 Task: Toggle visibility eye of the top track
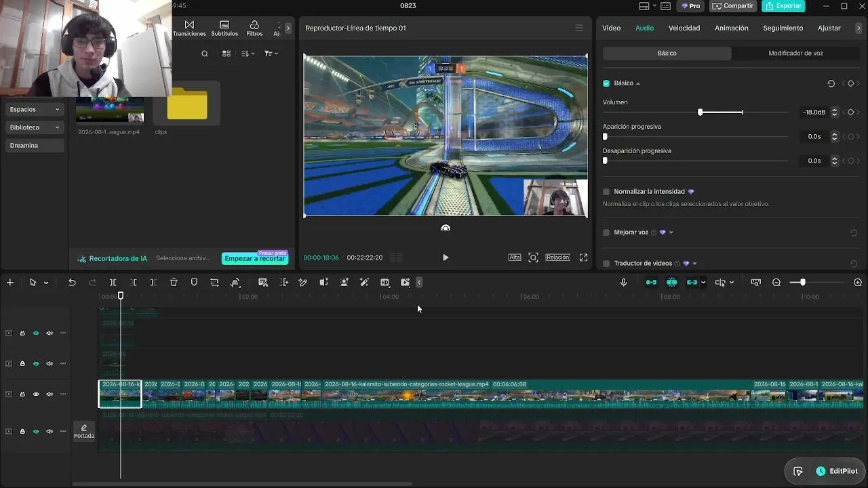point(36,333)
